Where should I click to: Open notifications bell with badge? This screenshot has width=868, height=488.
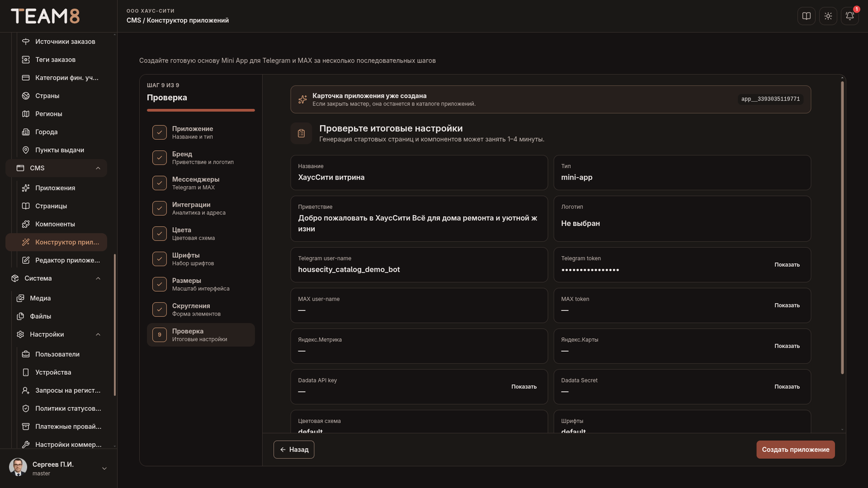(x=850, y=16)
